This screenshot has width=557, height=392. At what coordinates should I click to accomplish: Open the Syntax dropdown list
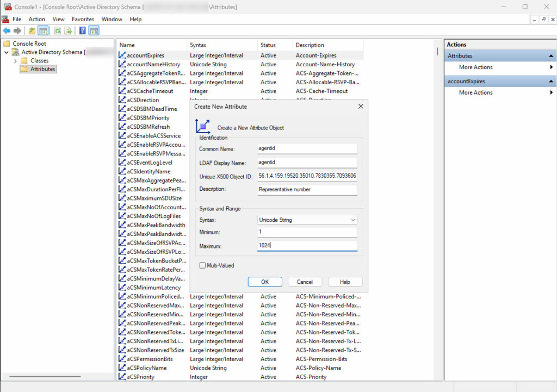coord(307,220)
